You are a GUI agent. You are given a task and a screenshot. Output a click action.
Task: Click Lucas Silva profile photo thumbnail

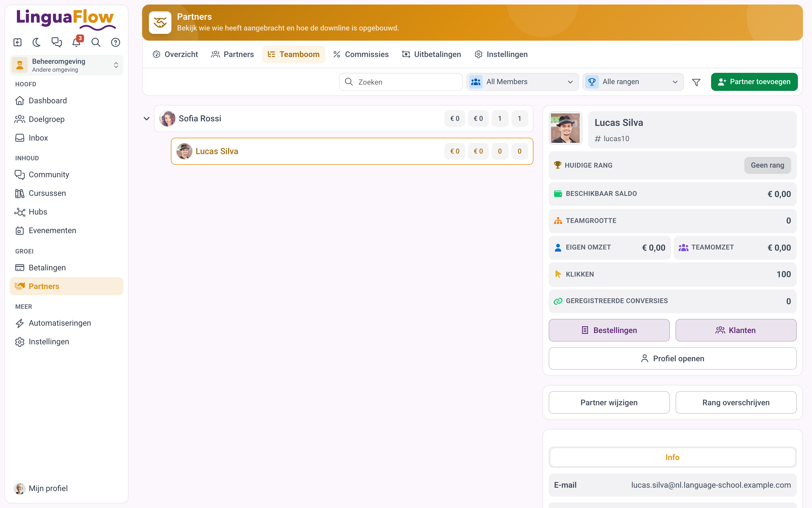coord(565,128)
